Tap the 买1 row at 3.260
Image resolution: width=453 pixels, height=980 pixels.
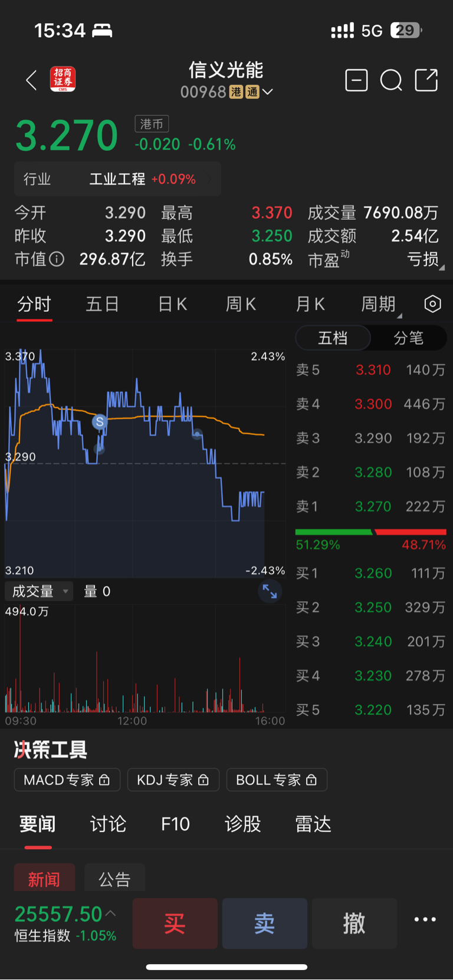click(x=370, y=573)
